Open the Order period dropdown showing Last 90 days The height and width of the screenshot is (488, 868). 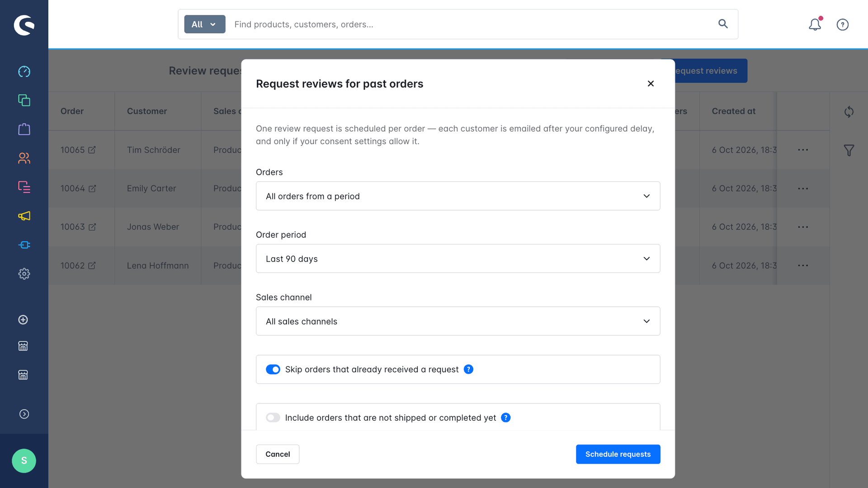coord(458,258)
